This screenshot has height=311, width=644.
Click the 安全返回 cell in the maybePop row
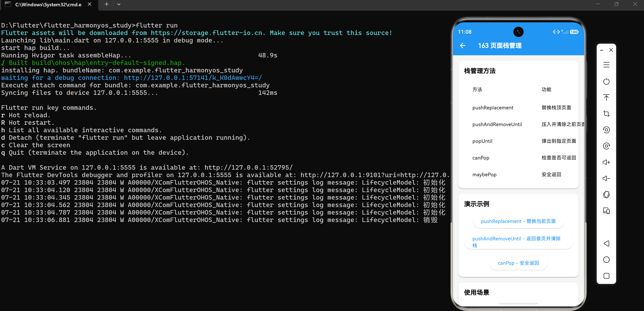point(551,175)
